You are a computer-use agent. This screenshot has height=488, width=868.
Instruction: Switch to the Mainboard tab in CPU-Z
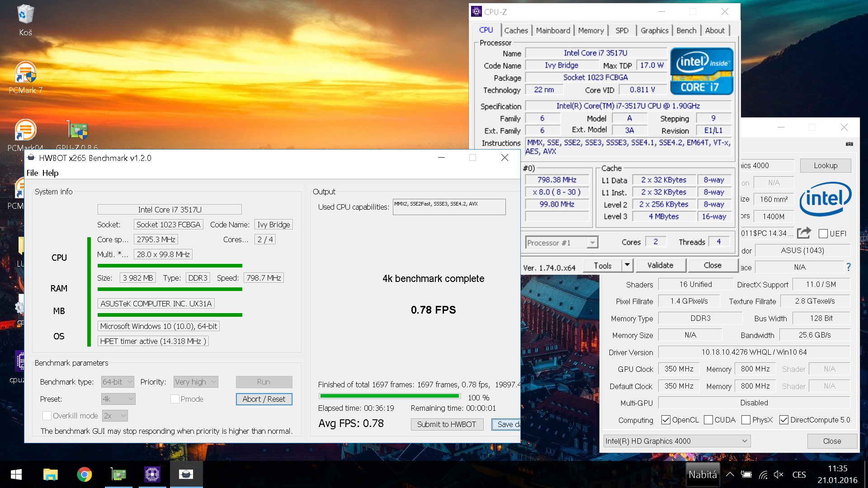[553, 30]
